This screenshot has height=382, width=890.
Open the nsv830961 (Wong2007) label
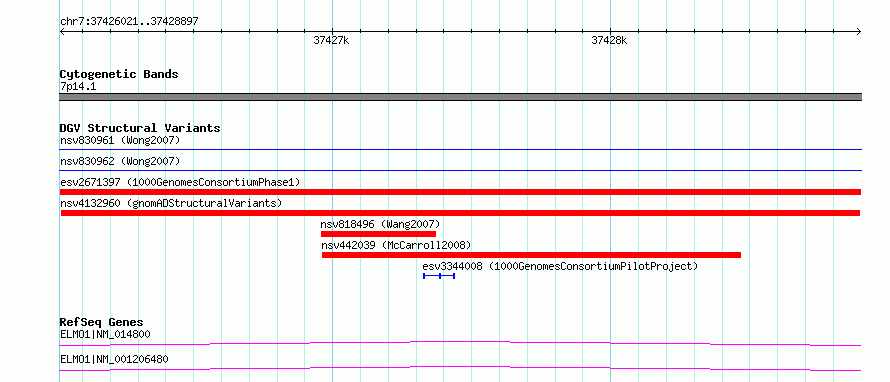click(x=120, y=140)
